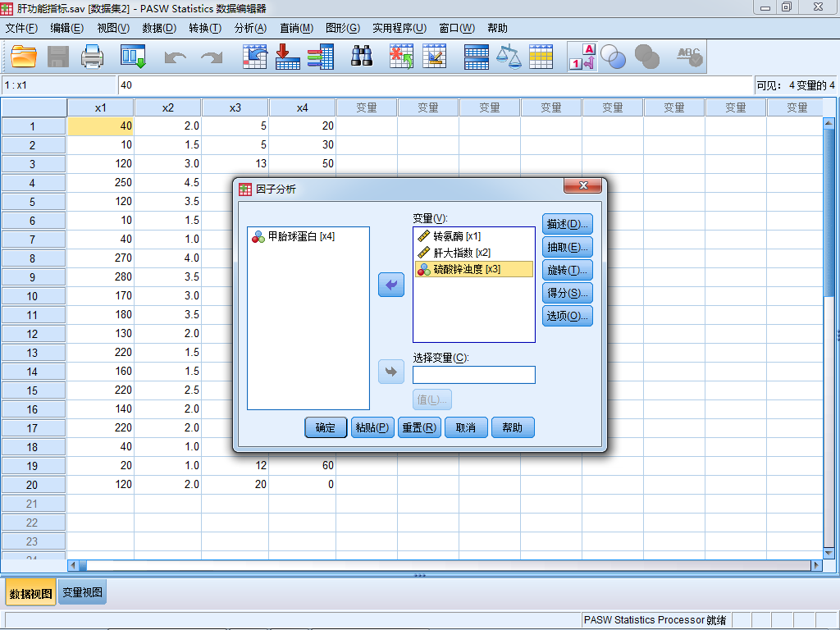Open the 得分(S)... options
The image size is (840, 630).
pos(568,293)
